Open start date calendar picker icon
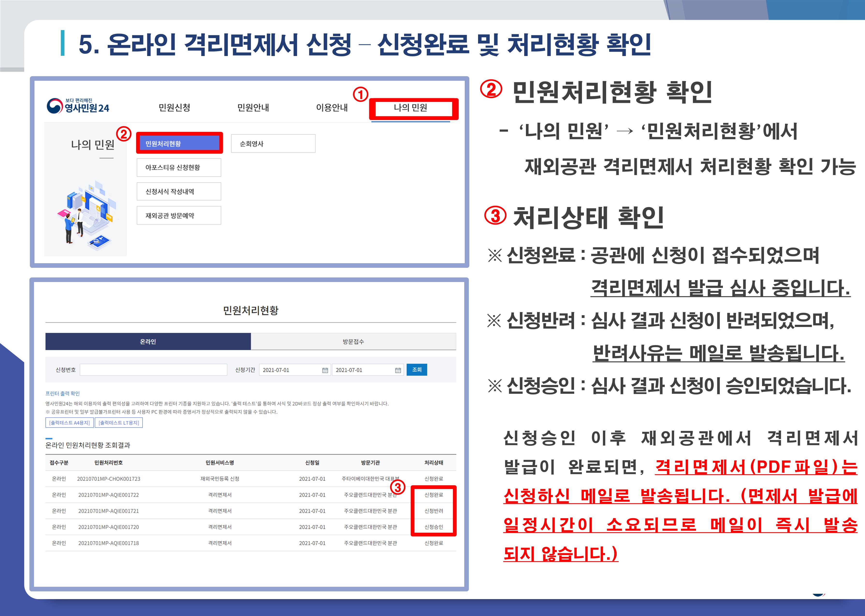The height and width of the screenshot is (616, 865). 325,370
